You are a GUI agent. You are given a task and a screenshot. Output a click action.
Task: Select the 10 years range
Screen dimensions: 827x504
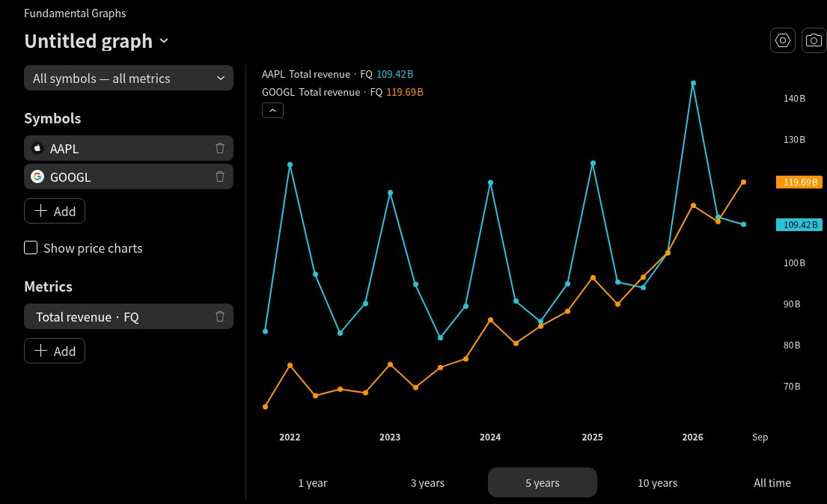(x=657, y=483)
